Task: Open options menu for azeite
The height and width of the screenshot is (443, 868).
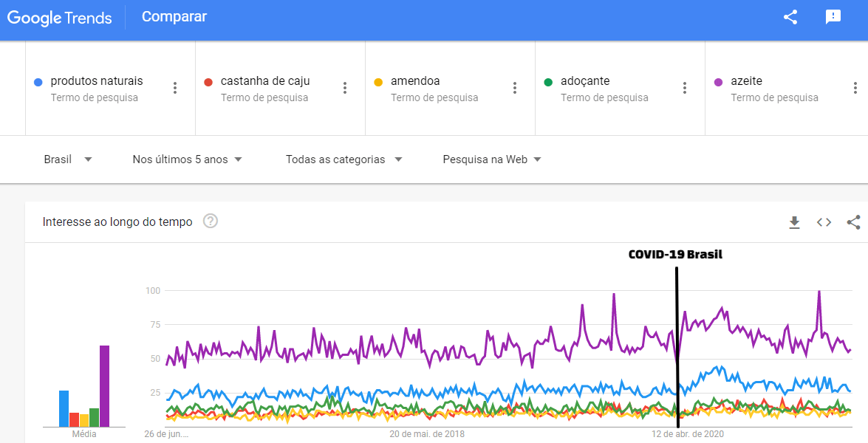Action: click(855, 88)
